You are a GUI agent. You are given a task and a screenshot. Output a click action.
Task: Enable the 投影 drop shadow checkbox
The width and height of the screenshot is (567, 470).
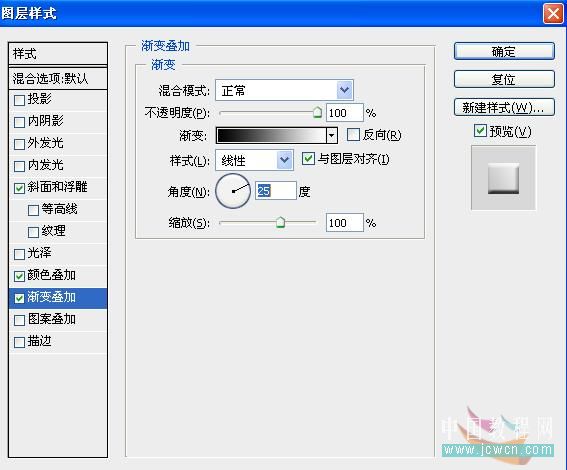point(19,100)
